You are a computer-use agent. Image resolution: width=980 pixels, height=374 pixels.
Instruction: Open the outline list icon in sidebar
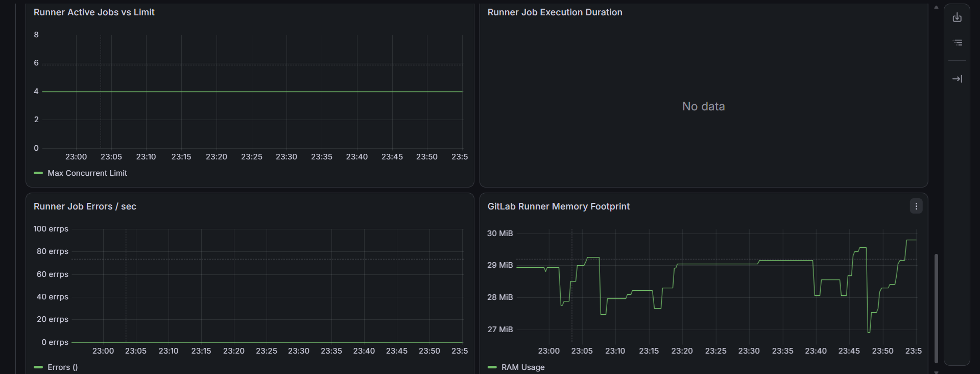[x=957, y=43]
